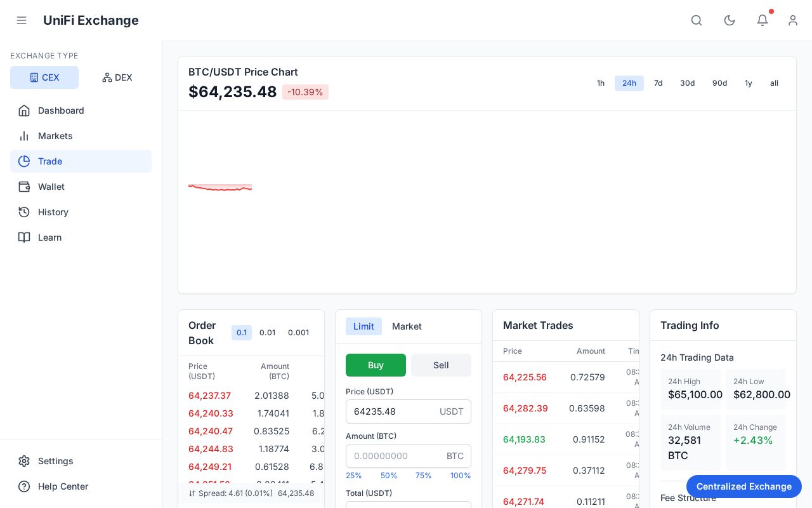Click the Dashboard home icon
This screenshot has width=812, height=508.
point(24,110)
